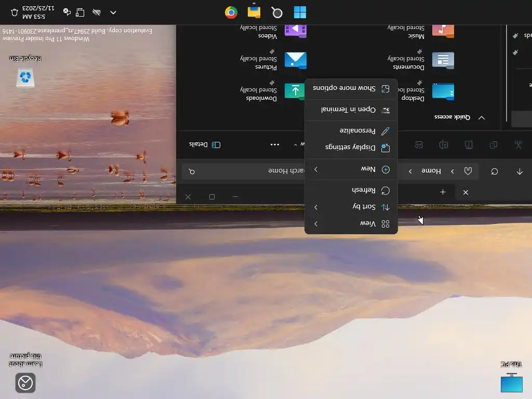
Task: Minimize the File Explorer window
Action: (235, 197)
